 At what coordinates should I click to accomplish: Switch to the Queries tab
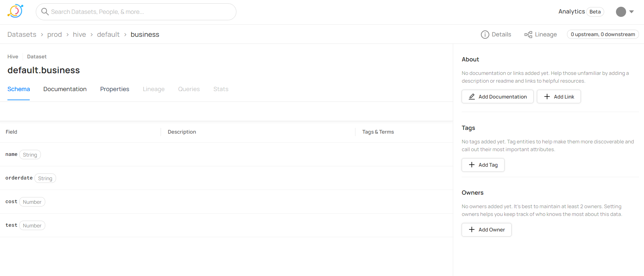pos(189,89)
